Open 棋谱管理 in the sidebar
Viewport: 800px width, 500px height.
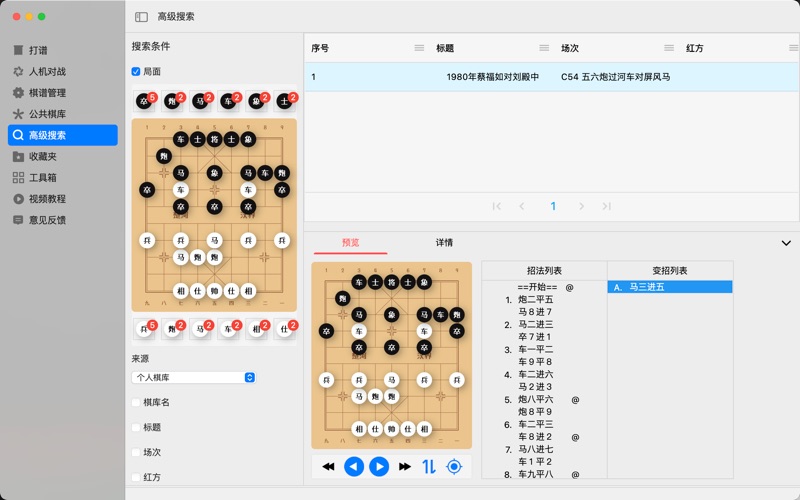click(x=63, y=92)
